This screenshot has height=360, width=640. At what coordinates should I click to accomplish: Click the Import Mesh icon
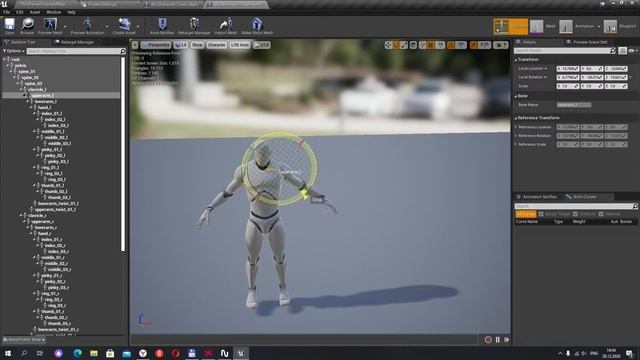tap(226, 24)
